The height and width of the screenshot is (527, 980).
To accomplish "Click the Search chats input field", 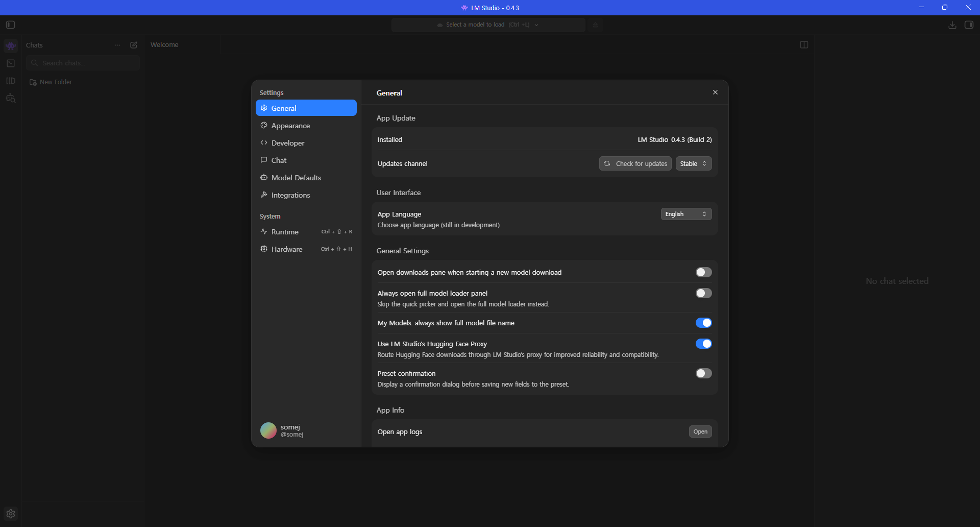I will [84, 63].
